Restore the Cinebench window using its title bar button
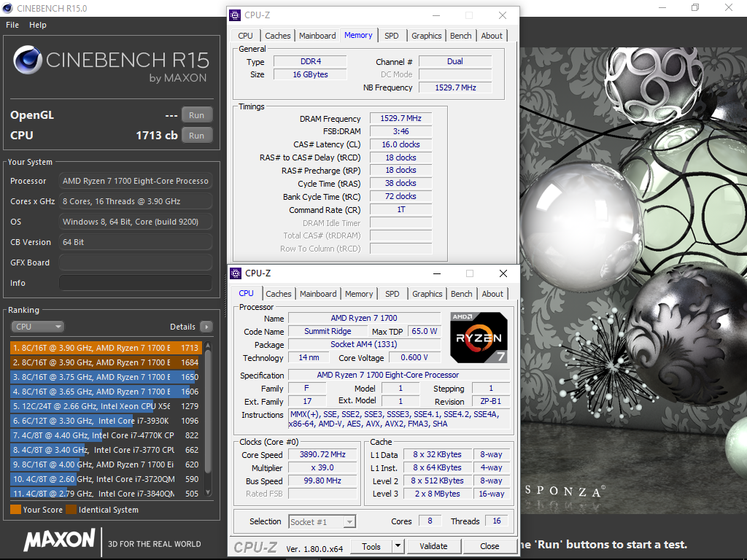747x560 pixels. 695,7
